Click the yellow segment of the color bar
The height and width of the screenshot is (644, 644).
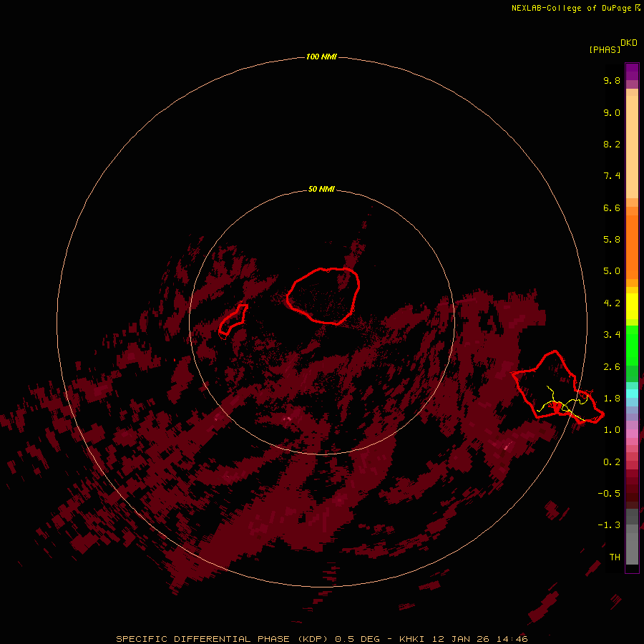pos(632,306)
